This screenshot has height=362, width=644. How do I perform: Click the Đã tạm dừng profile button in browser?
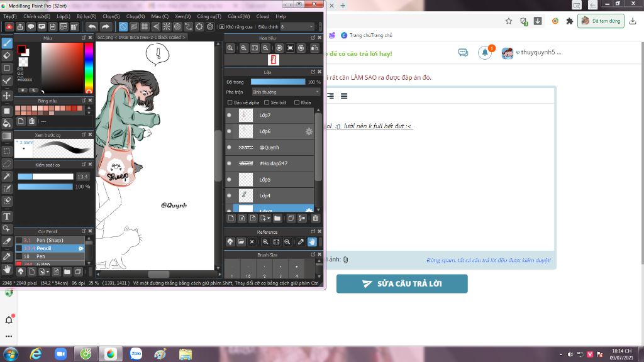[x=601, y=21]
